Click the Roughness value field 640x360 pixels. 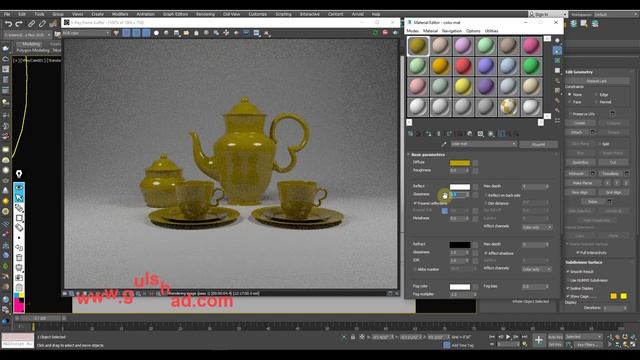pyautogui.click(x=458, y=170)
